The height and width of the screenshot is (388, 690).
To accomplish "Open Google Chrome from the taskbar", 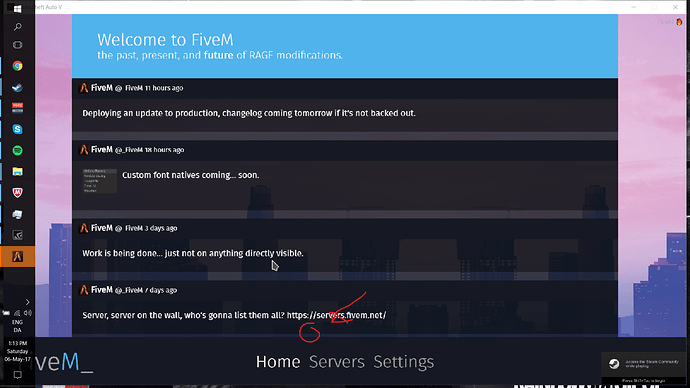I will point(18,66).
